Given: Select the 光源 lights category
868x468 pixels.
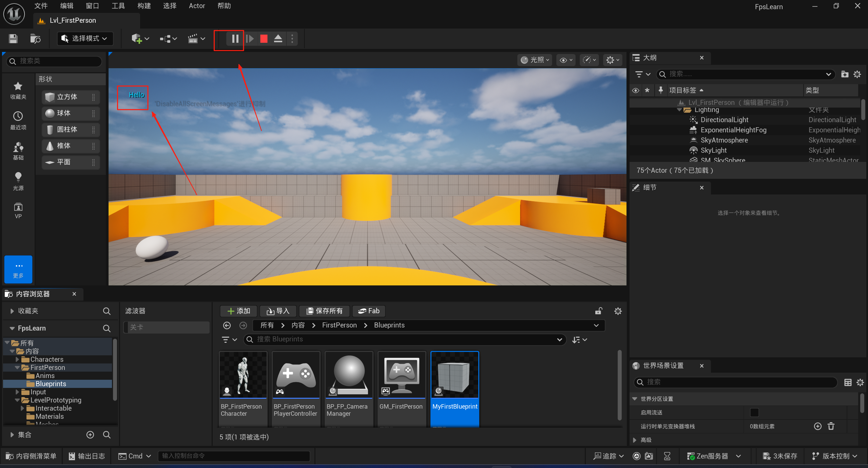Looking at the screenshot, I should pyautogui.click(x=18, y=181).
